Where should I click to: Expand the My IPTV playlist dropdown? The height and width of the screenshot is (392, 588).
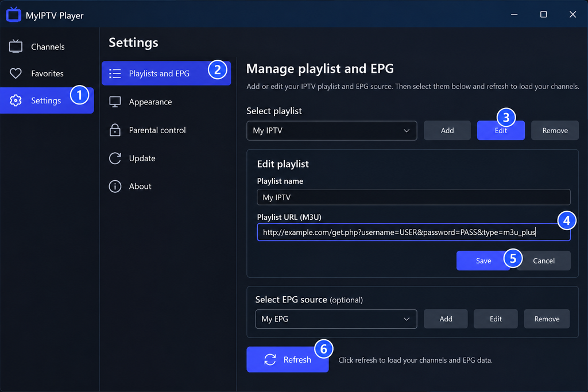[331, 130]
